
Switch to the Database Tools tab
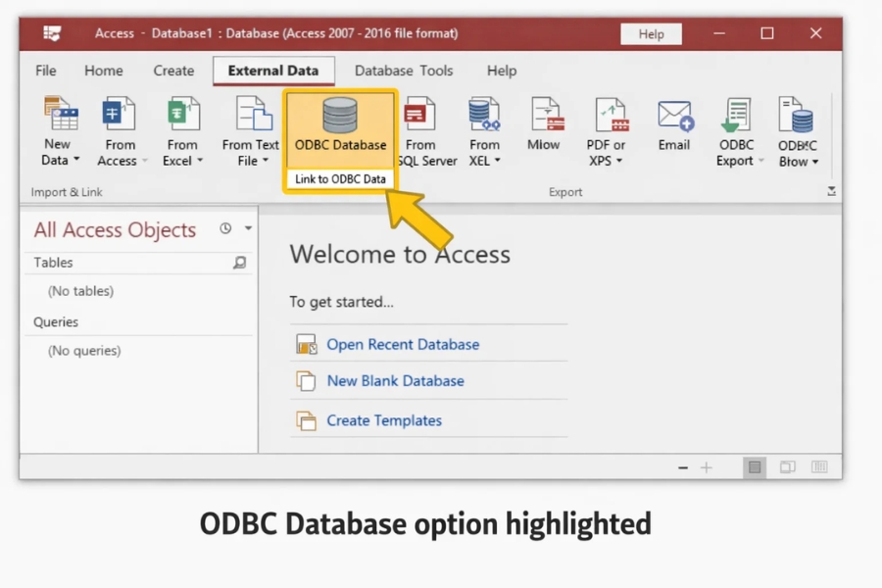click(x=404, y=71)
